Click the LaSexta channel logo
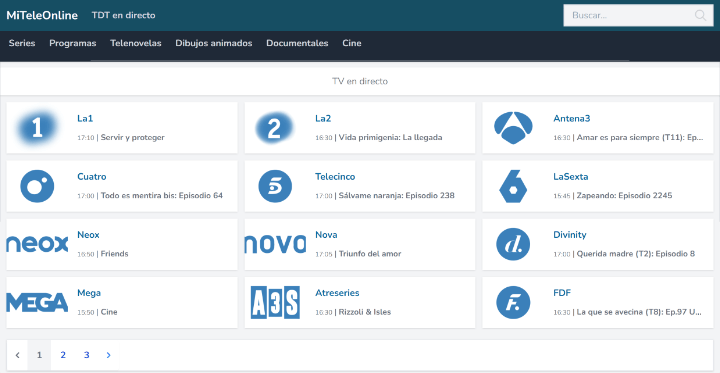 pos(513,186)
